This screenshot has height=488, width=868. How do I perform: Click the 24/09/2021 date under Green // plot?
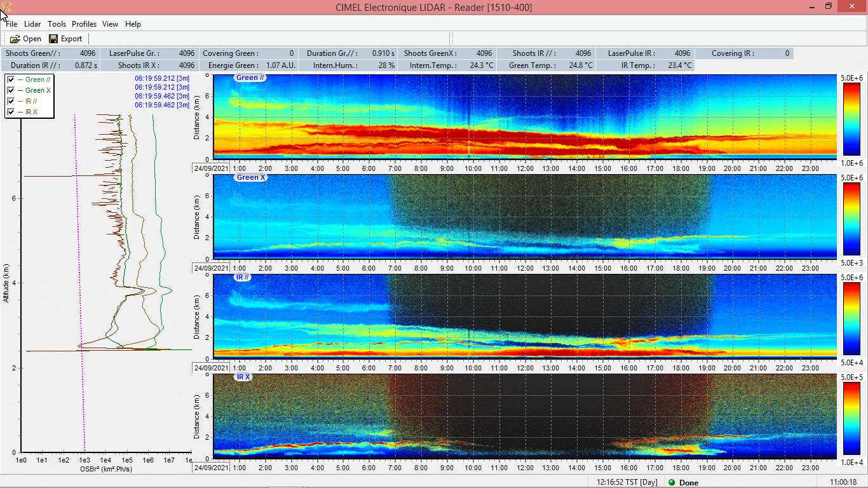[210, 168]
